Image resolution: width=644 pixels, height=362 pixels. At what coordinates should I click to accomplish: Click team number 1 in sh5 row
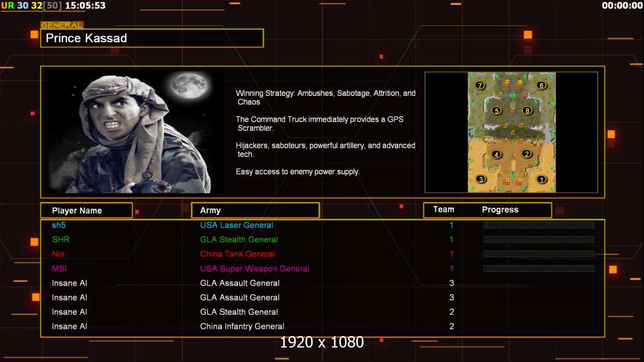451,225
